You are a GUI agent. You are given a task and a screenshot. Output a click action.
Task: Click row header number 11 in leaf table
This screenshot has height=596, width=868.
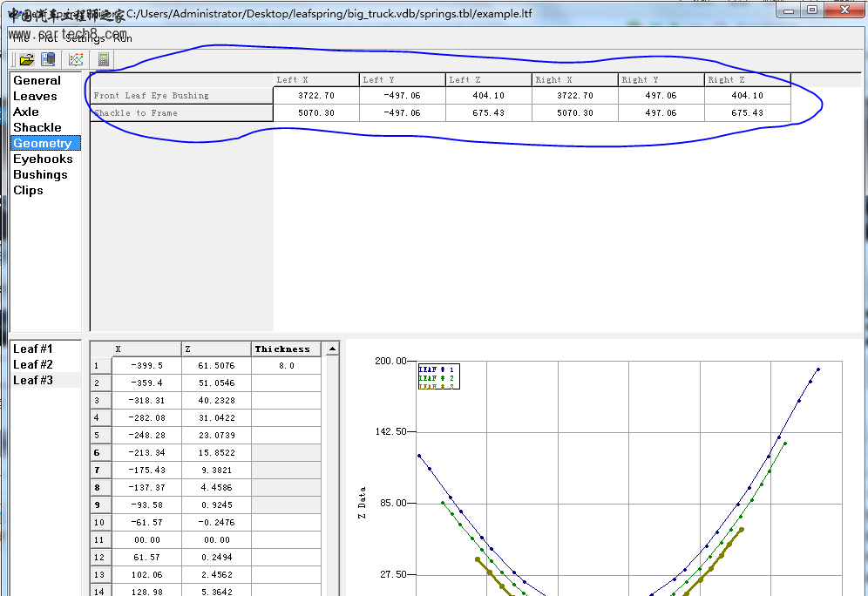[x=101, y=539]
